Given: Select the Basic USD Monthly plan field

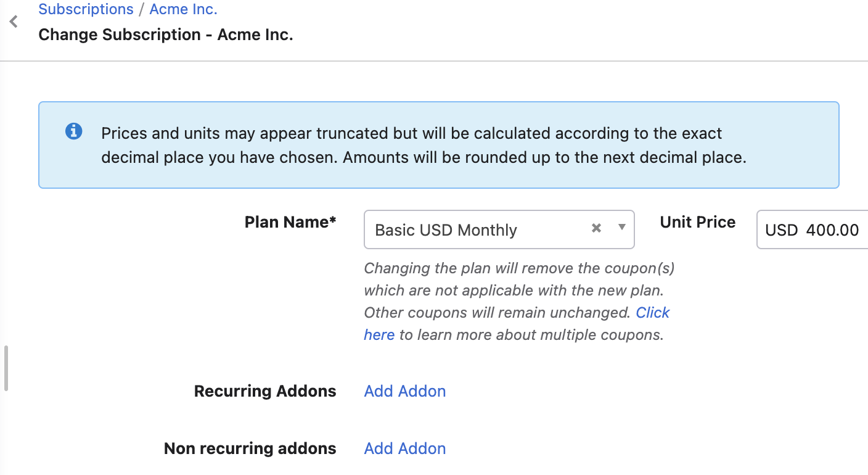Looking at the screenshot, I should point(499,229).
